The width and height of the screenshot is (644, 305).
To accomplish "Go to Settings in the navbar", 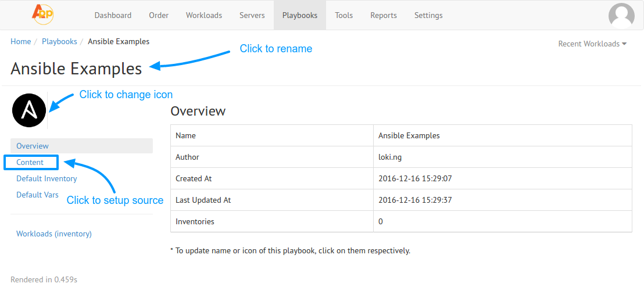I will tap(428, 15).
